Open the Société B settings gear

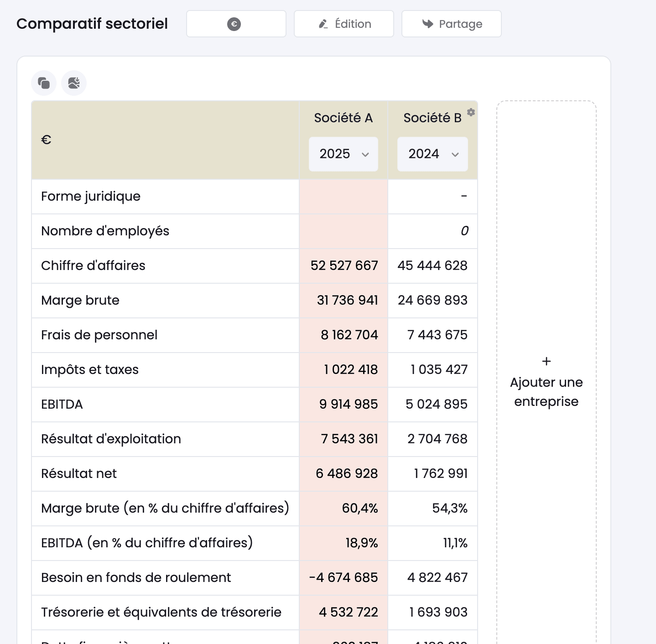click(471, 112)
